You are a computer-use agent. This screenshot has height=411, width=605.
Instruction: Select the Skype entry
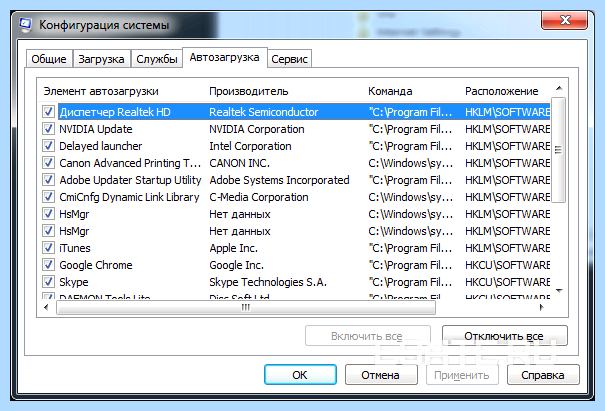[74, 282]
